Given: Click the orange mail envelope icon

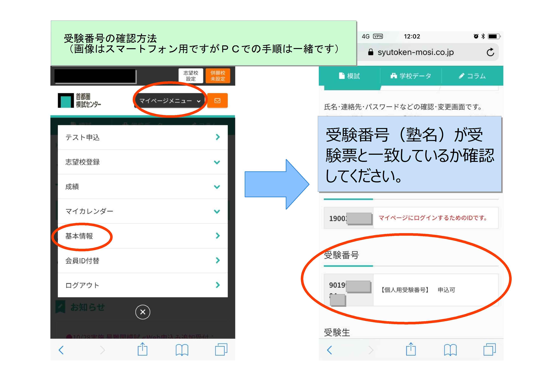Looking at the screenshot, I should pyautogui.click(x=217, y=100).
